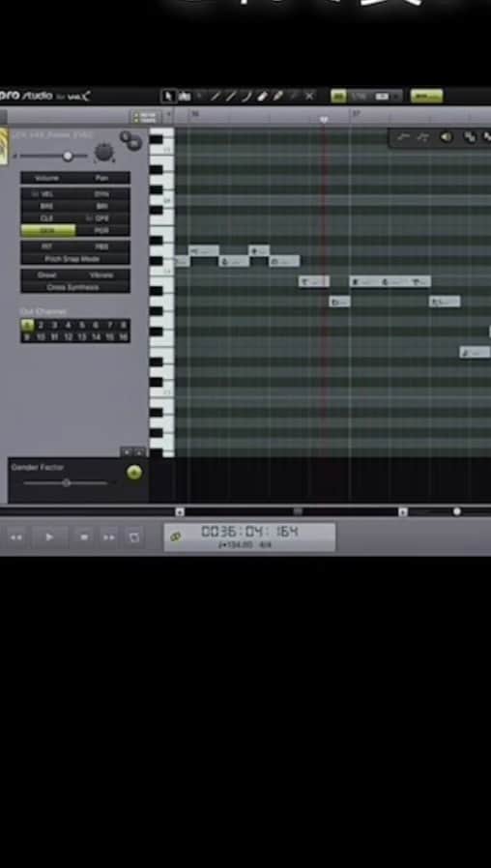Toggle the highlighted green GEN parameter

47,230
